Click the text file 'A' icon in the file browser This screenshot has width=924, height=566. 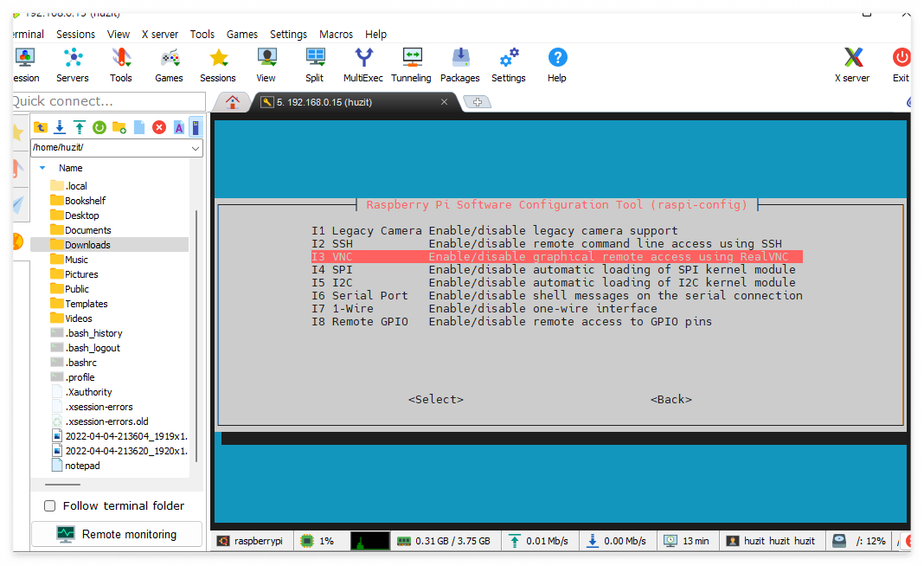coord(178,127)
